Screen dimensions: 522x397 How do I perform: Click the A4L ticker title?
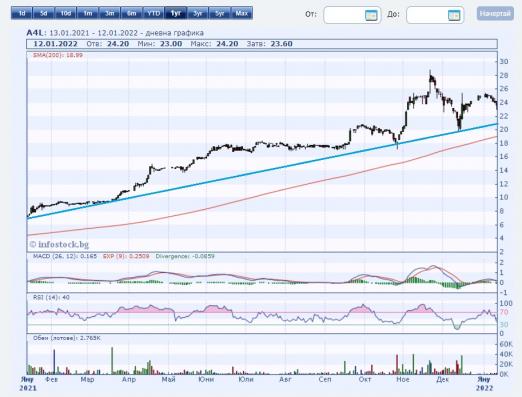(35, 33)
